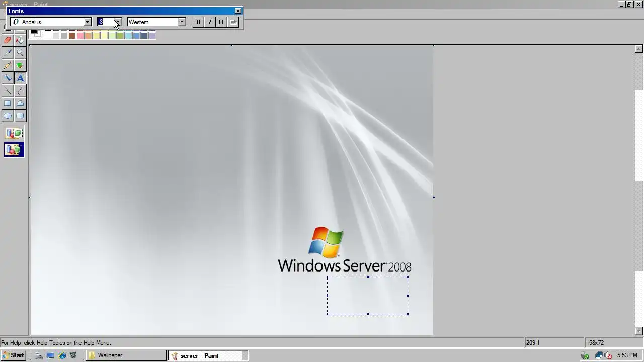Click Show Desktop quick launch icon
644x362 pixels.
50,355
